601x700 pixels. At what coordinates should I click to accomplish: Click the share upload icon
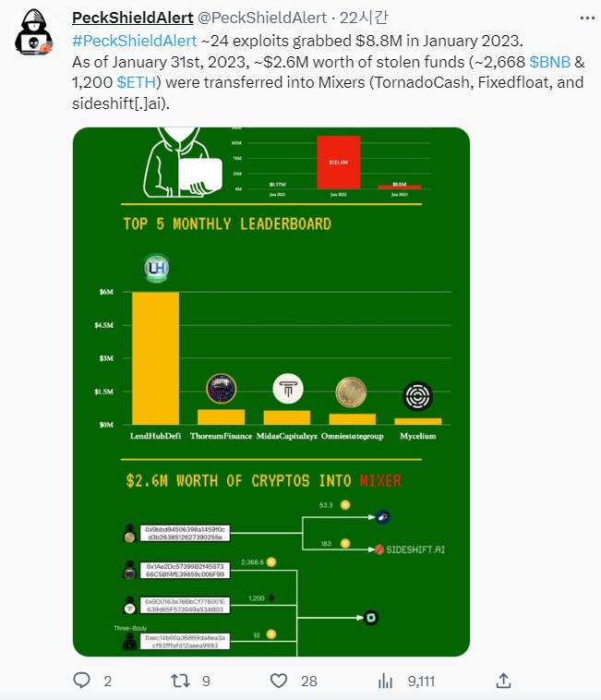504,681
